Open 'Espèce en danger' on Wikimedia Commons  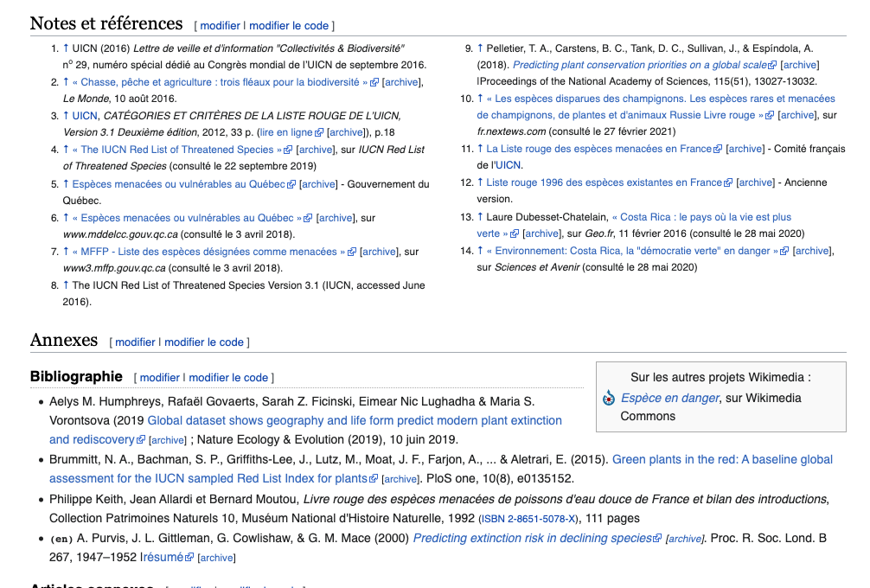(x=669, y=399)
